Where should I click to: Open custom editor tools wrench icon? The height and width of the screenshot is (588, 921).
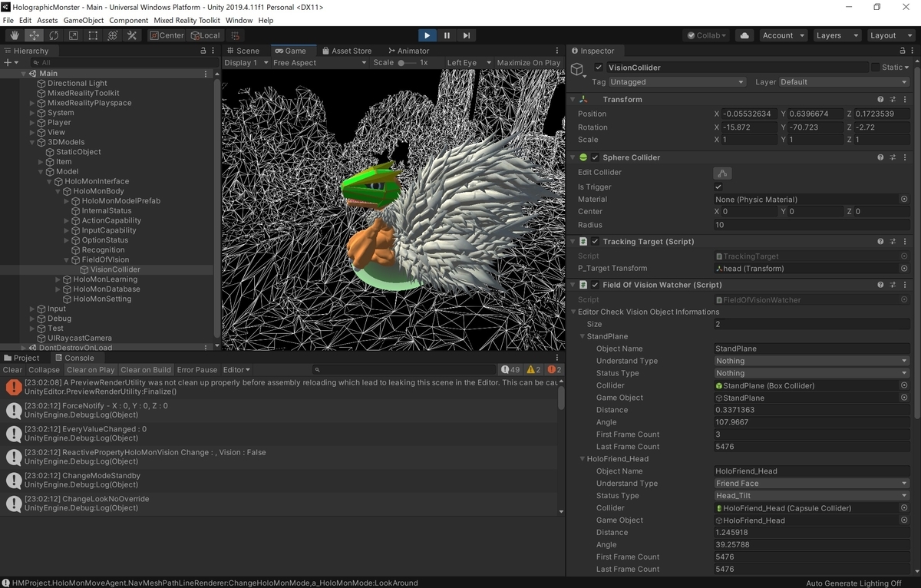132,35
